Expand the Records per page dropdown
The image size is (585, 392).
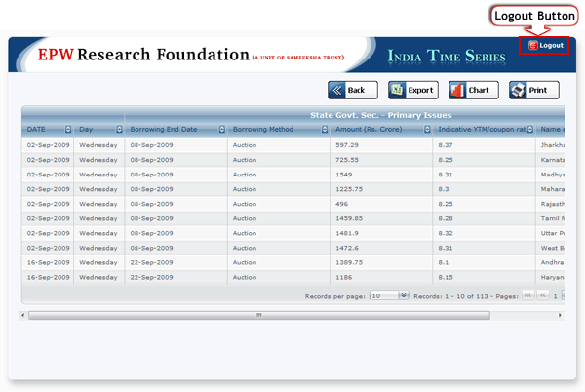[x=404, y=294]
